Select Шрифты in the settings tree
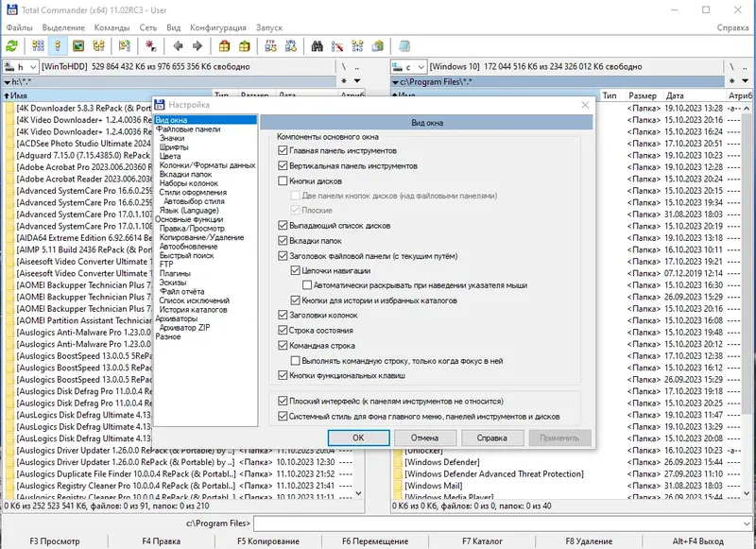Screen dimensions: 756x549 (174, 147)
